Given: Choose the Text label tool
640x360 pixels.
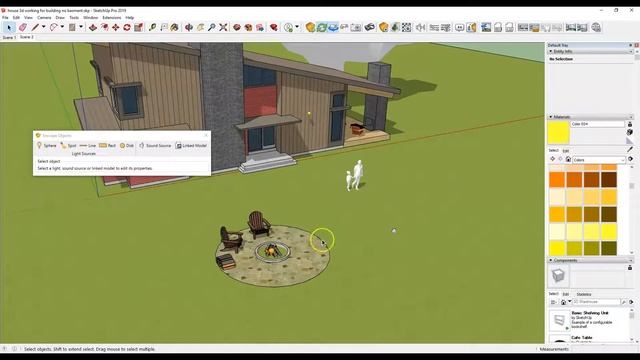Looking at the screenshot, I should click(x=164, y=27).
